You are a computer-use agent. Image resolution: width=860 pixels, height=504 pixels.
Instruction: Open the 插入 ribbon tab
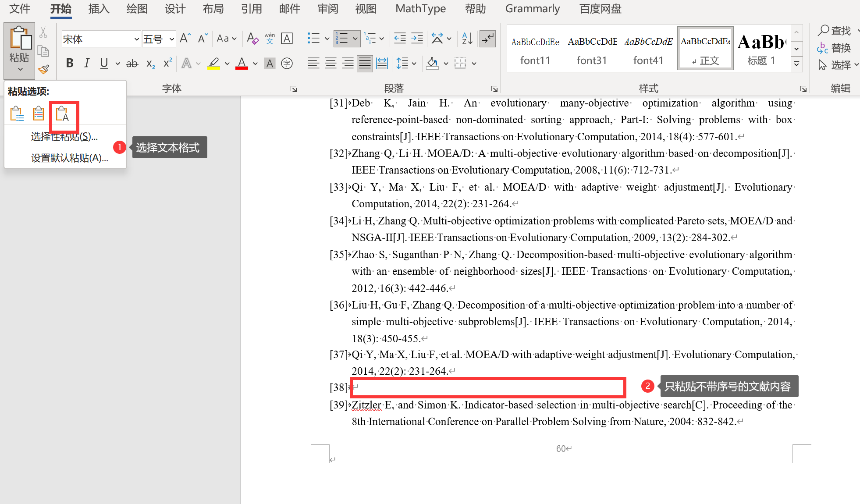pos(99,9)
